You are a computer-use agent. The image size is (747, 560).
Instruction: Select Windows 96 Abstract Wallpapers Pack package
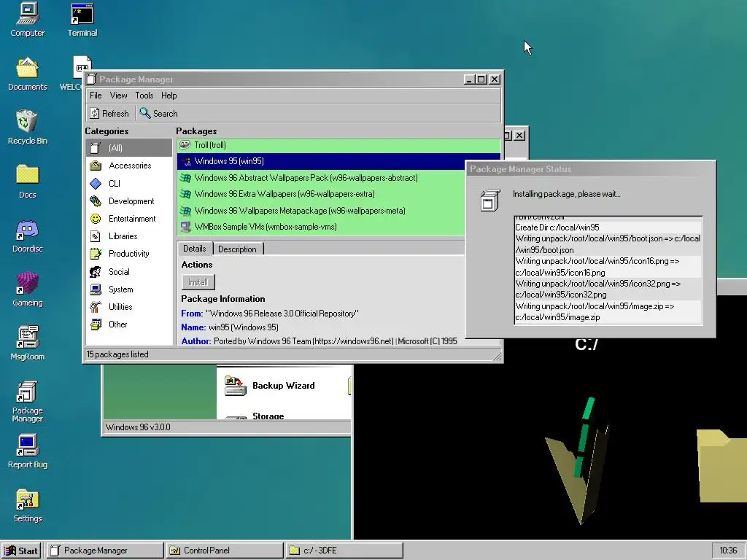tap(321, 178)
